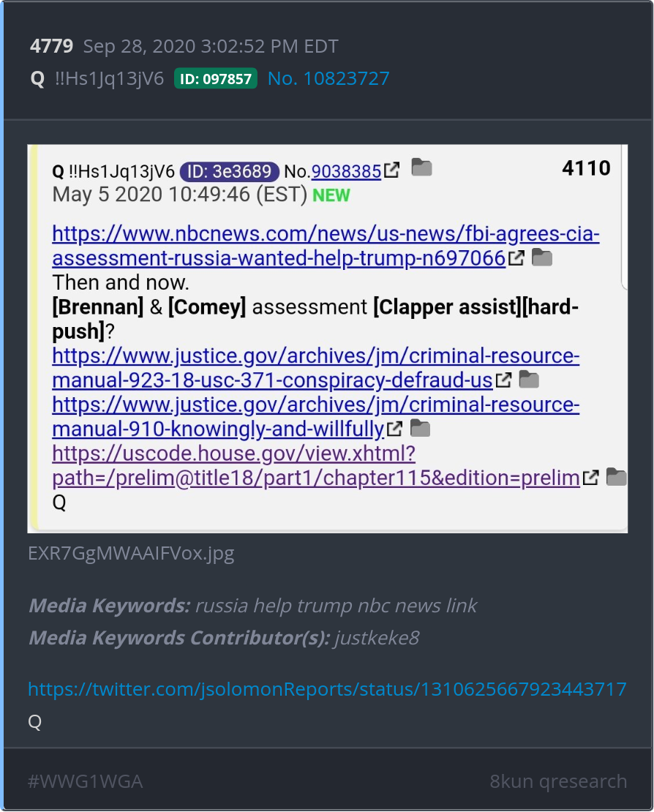Click the purple ID: 3e3689 badge

(x=230, y=171)
